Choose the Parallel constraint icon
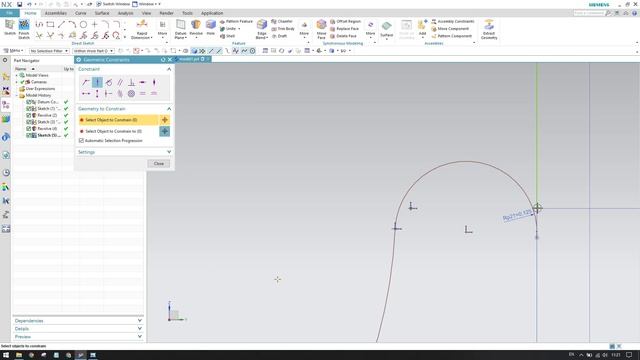The image size is (640, 360). point(120,82)
